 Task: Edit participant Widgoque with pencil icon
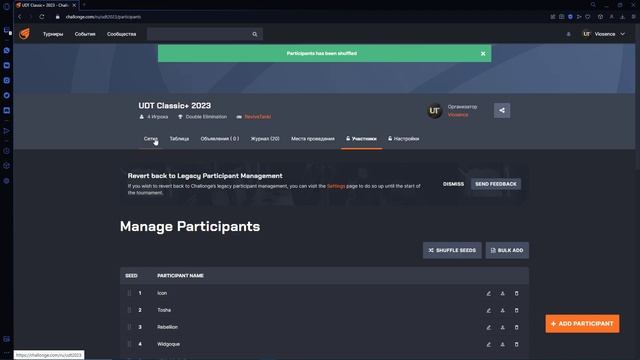(489, 344)
